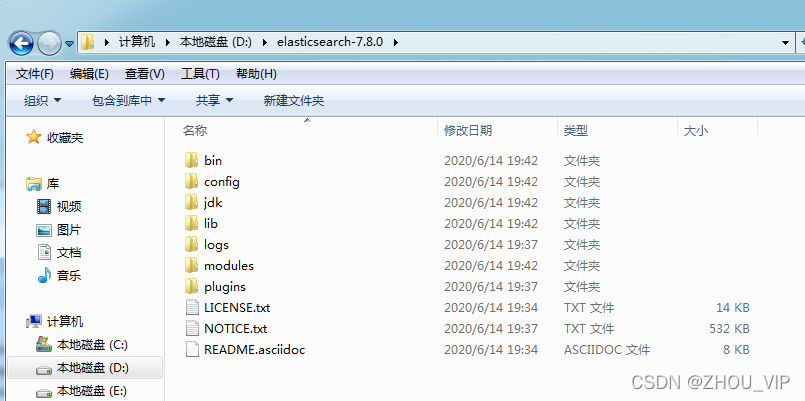Click the 视频 library icon

44,206
